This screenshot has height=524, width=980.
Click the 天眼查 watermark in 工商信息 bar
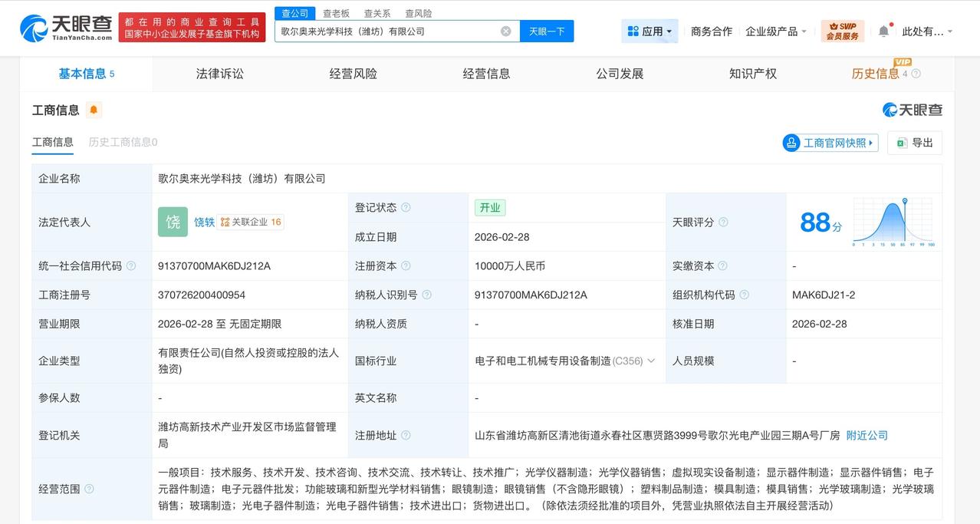[913, 110]
